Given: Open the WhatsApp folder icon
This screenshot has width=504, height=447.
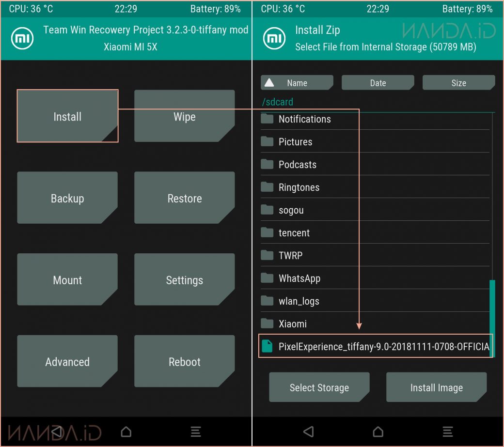Looking at the screenshot, I should pos(267,278).
